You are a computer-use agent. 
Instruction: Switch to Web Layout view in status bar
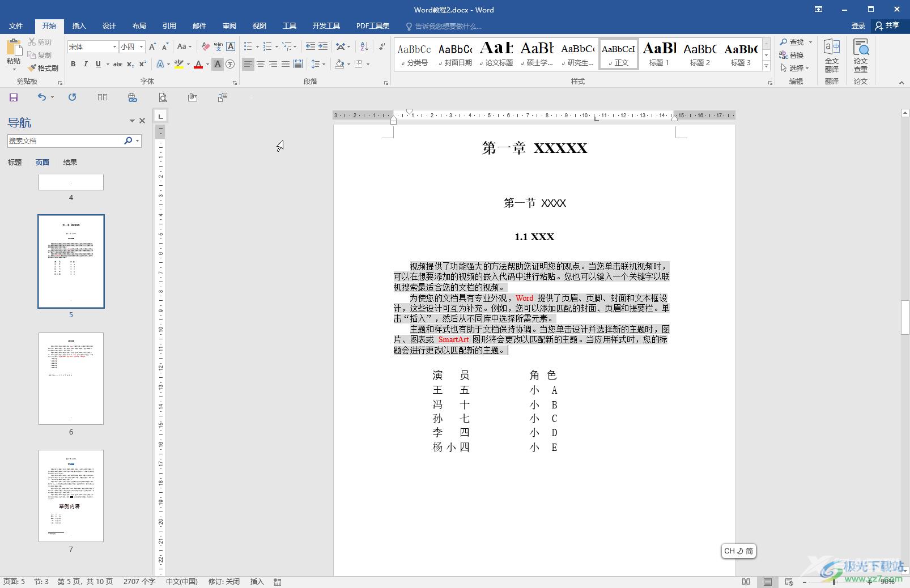[789, 582]
